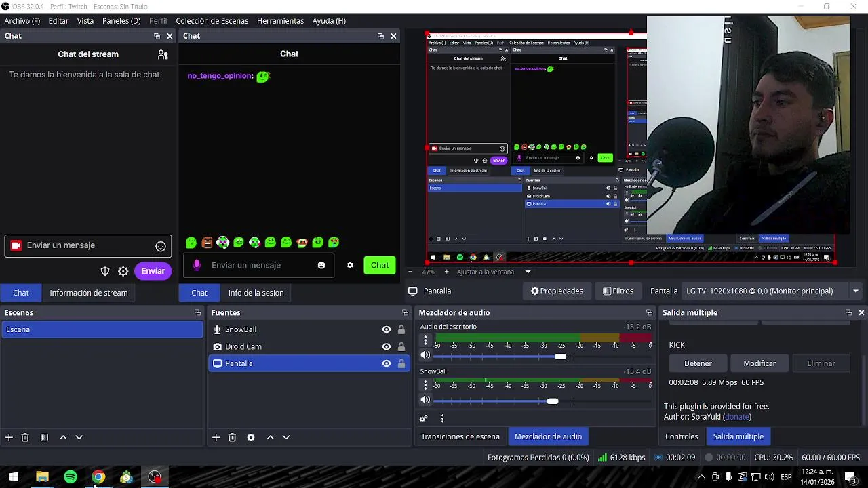The image size is (868, 488).
Task: Move the scene down arrow
Action: (x=79, y=437)
